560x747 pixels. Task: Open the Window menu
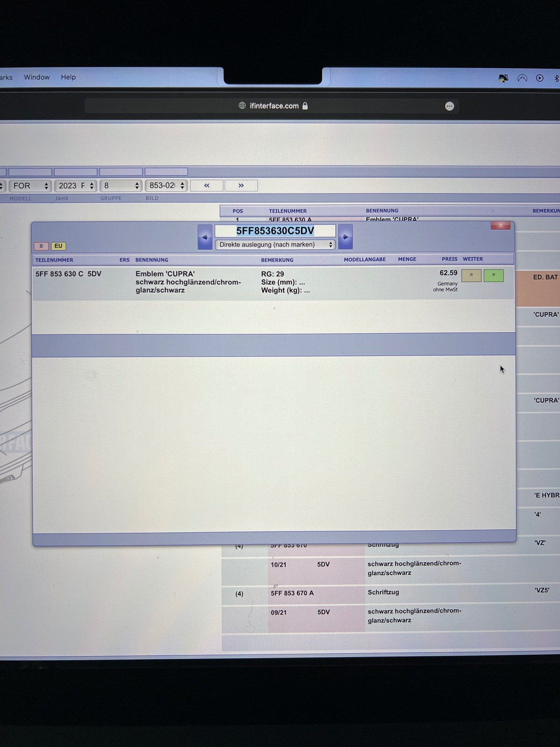tap(36, 77)
